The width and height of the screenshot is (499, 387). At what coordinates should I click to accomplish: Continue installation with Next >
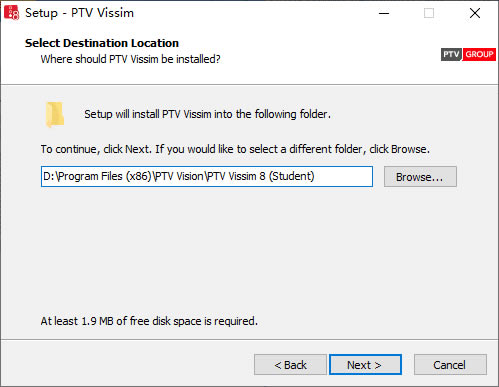(x=365, y=365)
